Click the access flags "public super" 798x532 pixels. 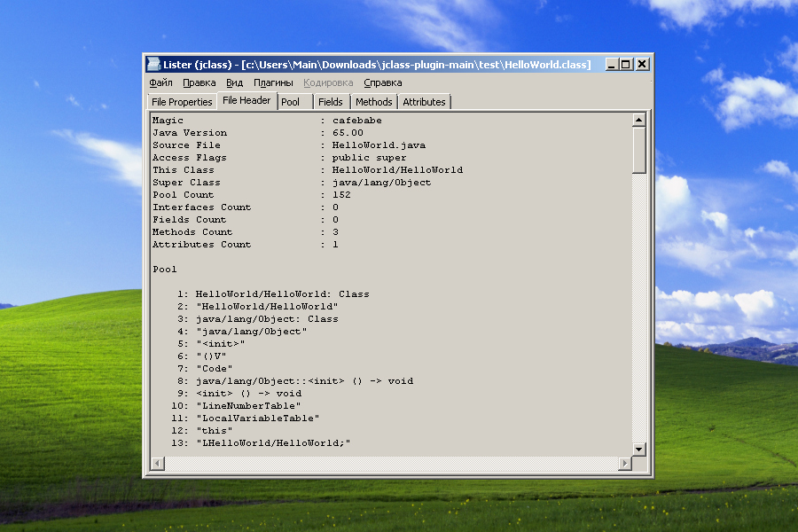tap(369, 158)
